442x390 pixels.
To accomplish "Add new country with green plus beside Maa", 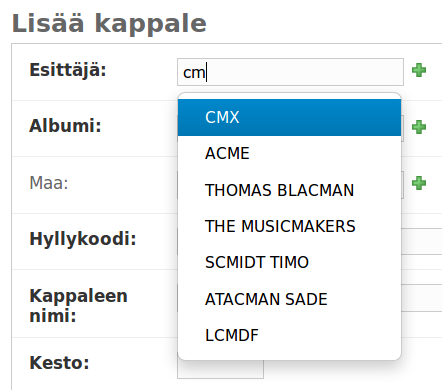I will click(419, 183).
